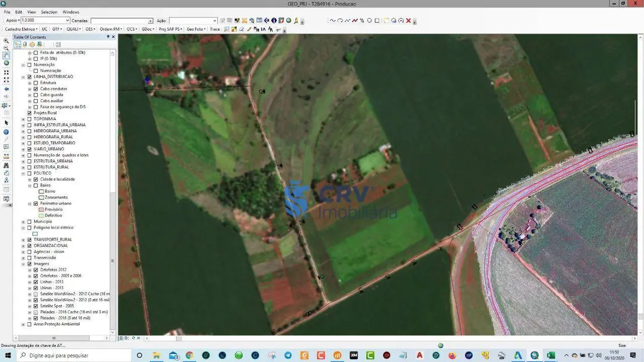Click the Trace button

click(x=214, y=29)
